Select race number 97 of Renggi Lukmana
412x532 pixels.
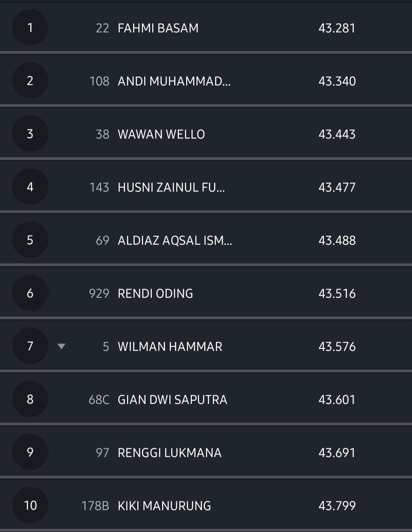coord(102,453)
